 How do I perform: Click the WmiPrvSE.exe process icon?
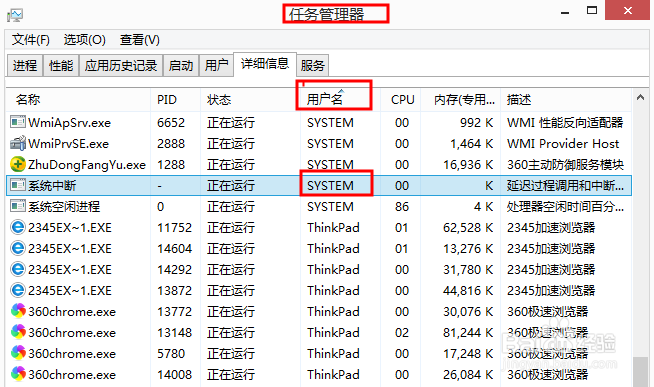(x=18, y=143)
